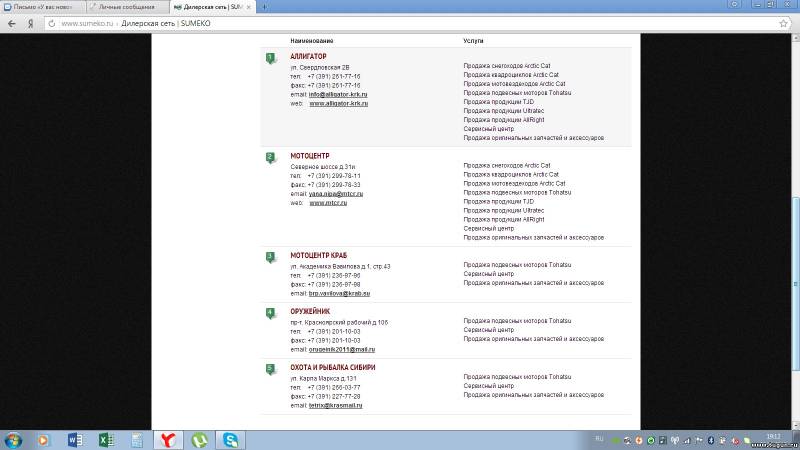Click the scrollbar down arrow
Image resolution: width=800 pixels, height=450 pixels.
(x=795, y=426)
